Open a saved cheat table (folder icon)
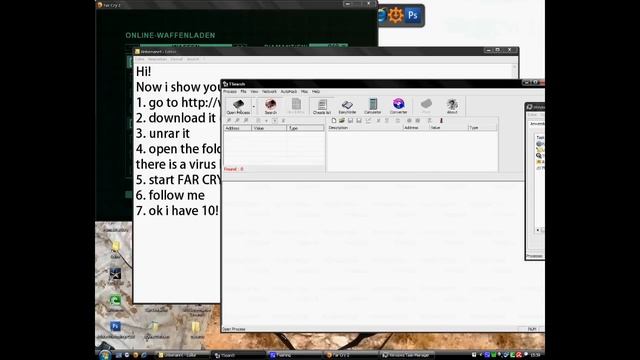The width and height of the screenshot is (640, 360). coord(342,121)
